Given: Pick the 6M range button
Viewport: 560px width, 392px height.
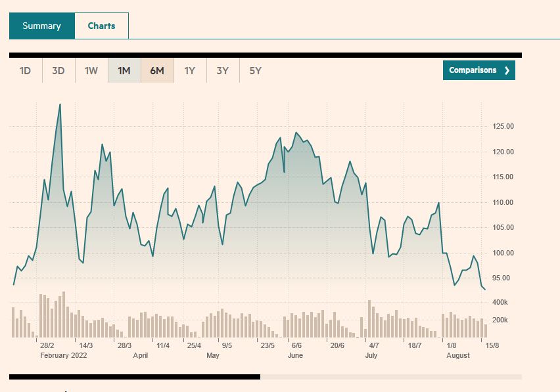Looking at the screenshot, I should pyautogui.click(x=157, y=71).
